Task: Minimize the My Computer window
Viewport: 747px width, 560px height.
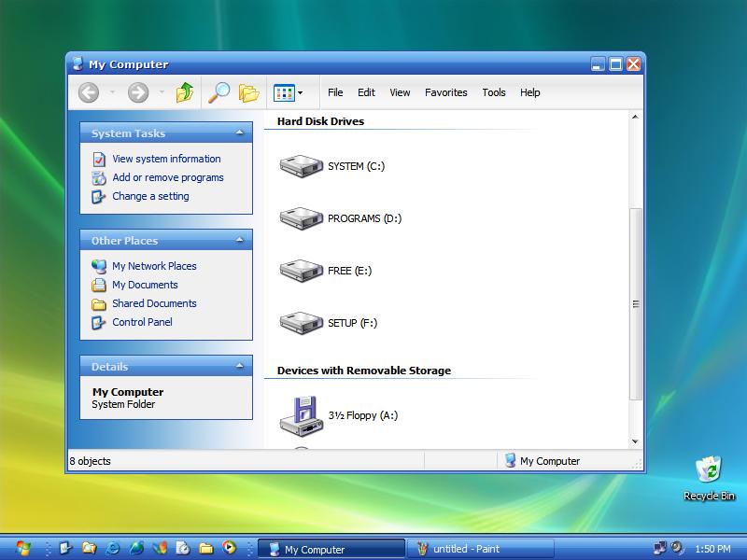Action: click(x=598, y=63)
